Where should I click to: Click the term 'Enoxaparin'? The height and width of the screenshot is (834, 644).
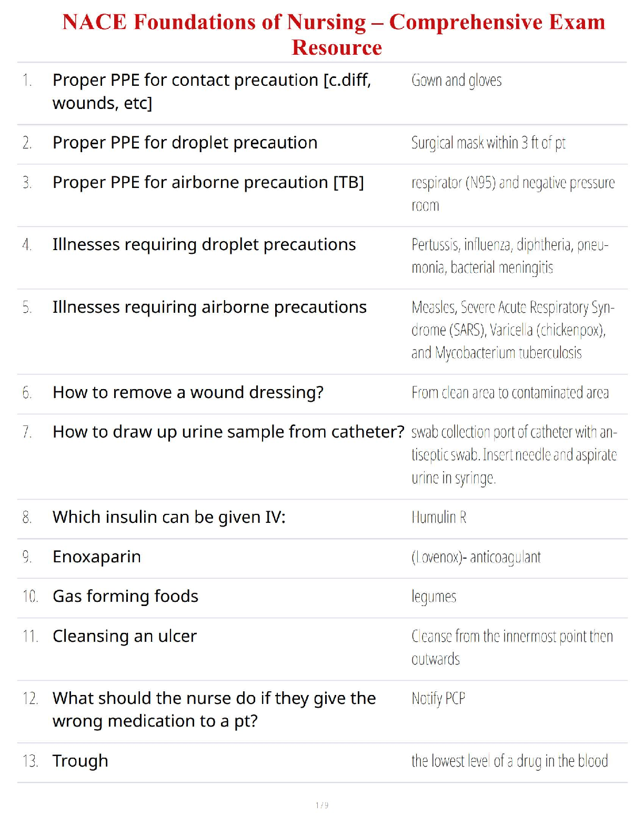pos(97,557)
